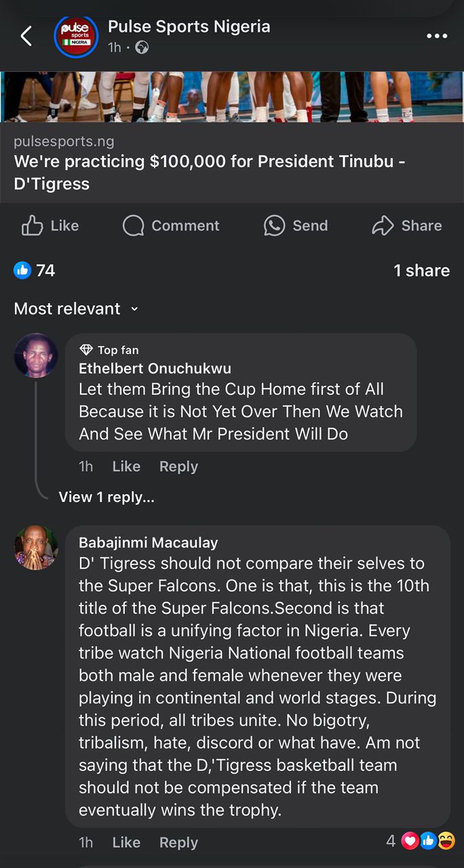Tap the globe public visibility icon
The width and height of the screenshot is (464, 868).
pyautogui.click(x=142, y=47)
